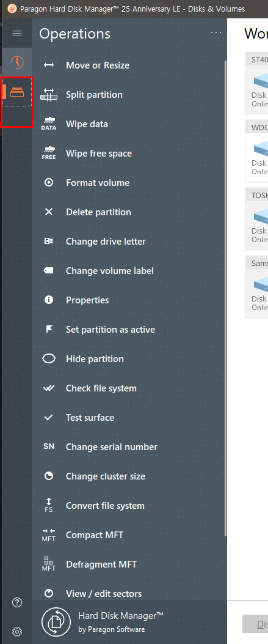Select Defragment MFT label
Screen dimensions: 268x644
[x=101, y=564]
